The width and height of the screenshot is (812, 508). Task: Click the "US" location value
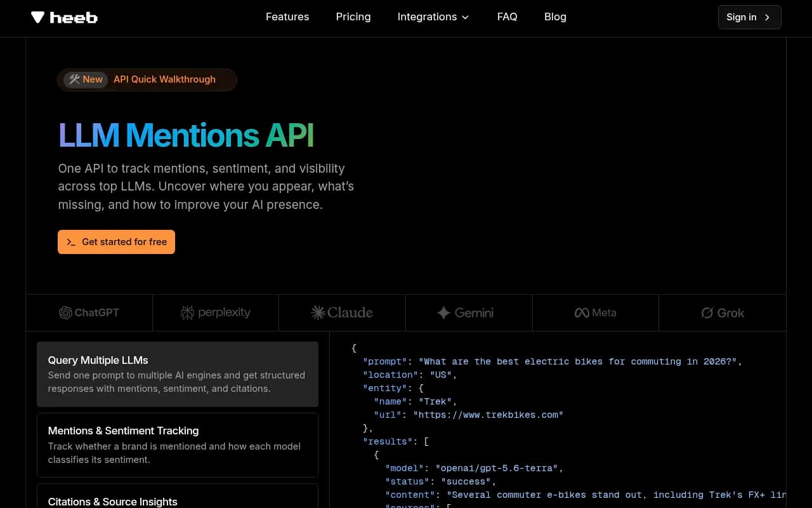441,375
